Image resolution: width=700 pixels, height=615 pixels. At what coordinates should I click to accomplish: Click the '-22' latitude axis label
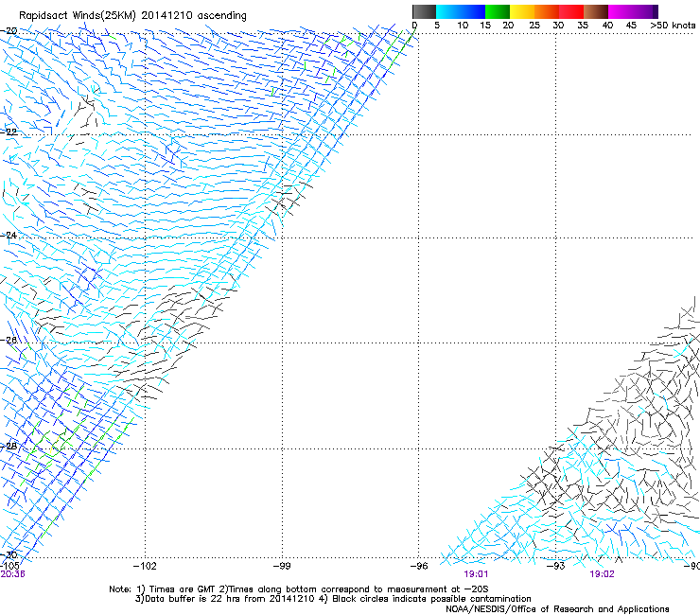(x=9, y=132)
